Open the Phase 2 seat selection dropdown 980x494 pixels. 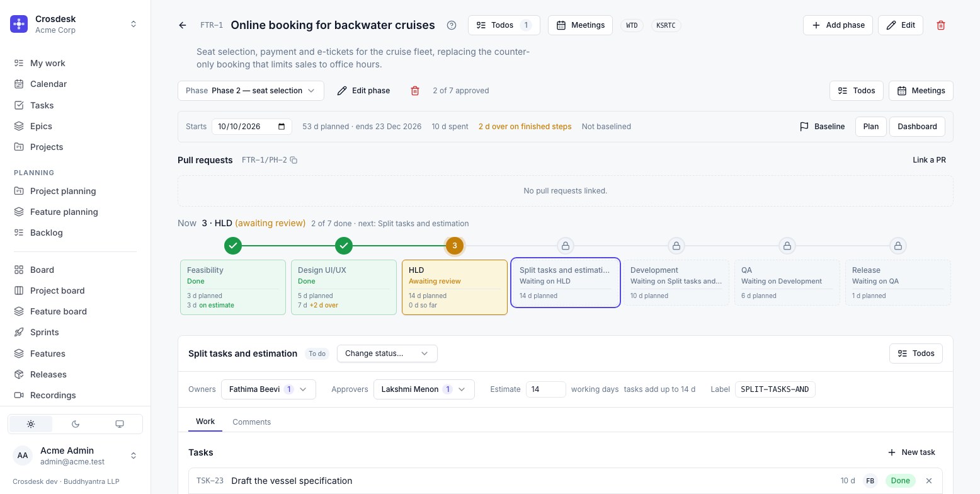(x=251, y=91)
